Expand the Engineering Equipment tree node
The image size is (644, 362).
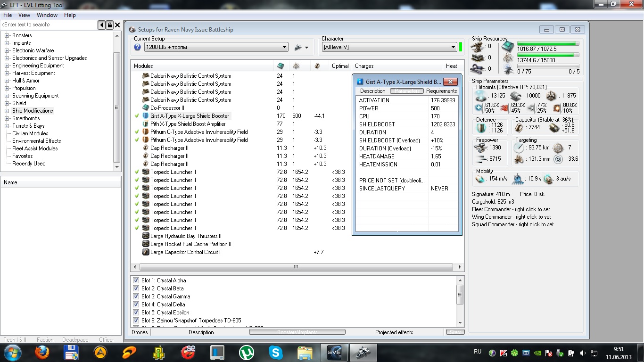point(7,66)
